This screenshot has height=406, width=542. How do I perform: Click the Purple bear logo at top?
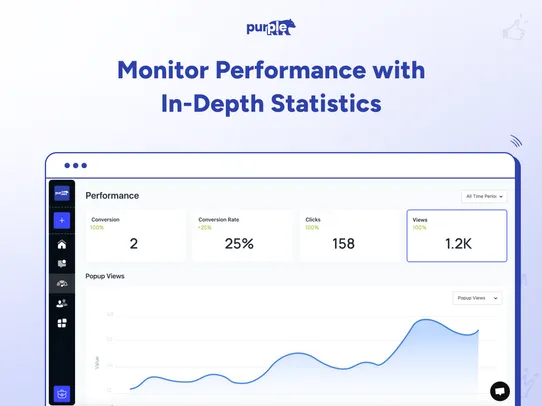[x=271, y=27]
